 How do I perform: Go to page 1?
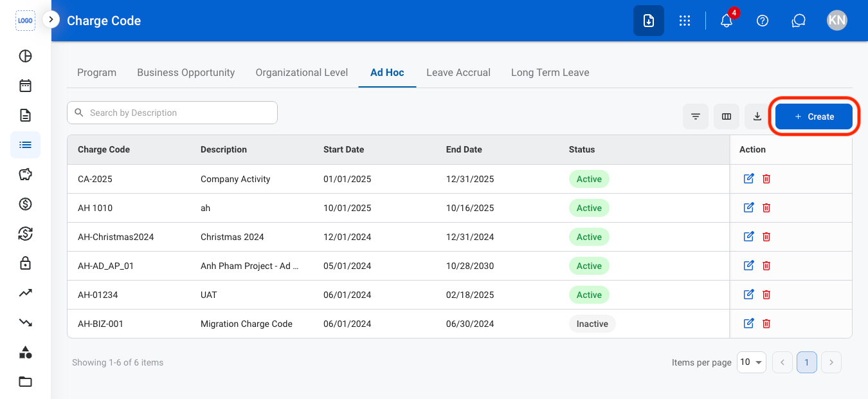(x=807, y=362)
